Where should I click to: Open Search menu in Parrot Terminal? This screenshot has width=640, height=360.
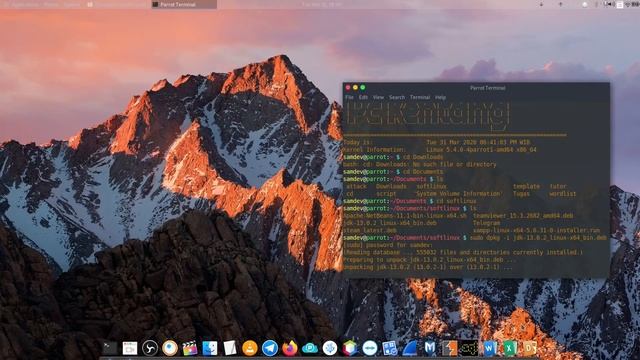[397, 97]
